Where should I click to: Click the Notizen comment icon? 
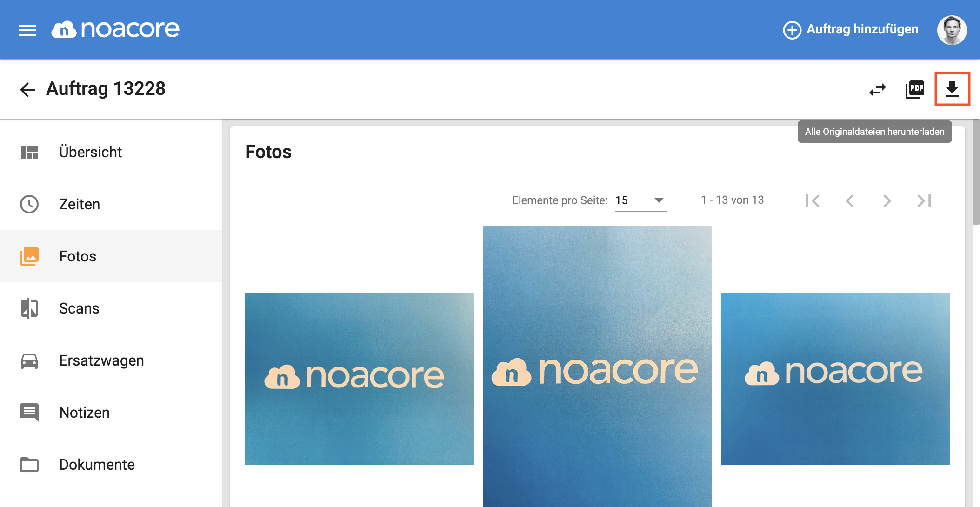coord(29,413)
